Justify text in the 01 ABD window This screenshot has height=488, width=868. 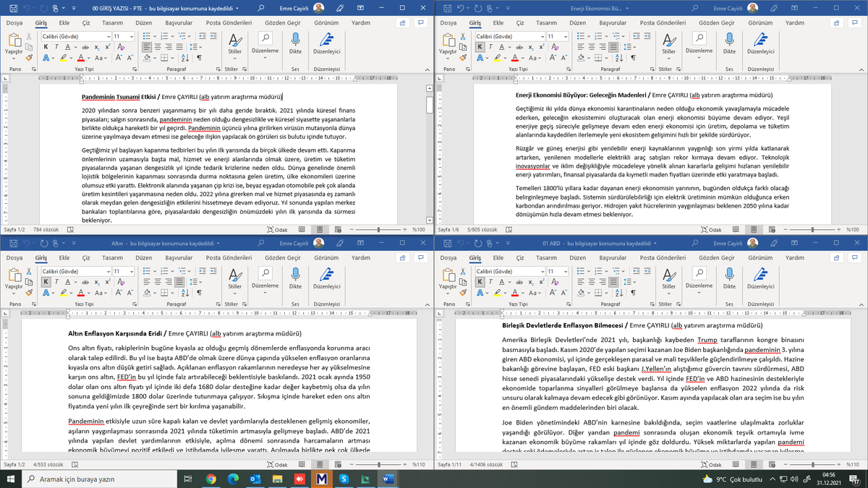pos(613,282)
